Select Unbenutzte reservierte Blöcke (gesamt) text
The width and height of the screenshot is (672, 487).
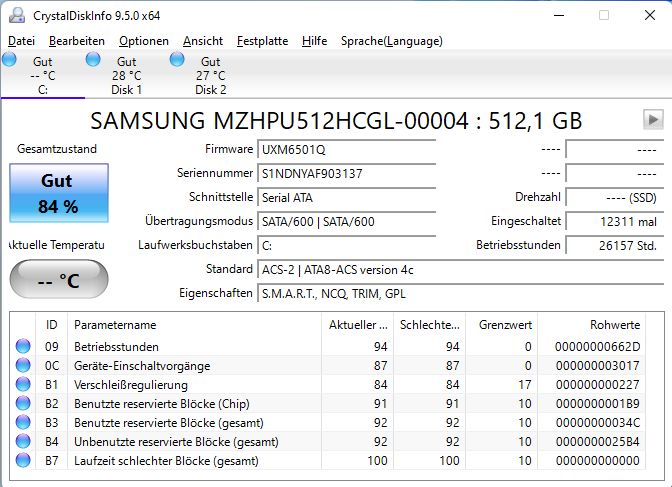tap(176, 442)
